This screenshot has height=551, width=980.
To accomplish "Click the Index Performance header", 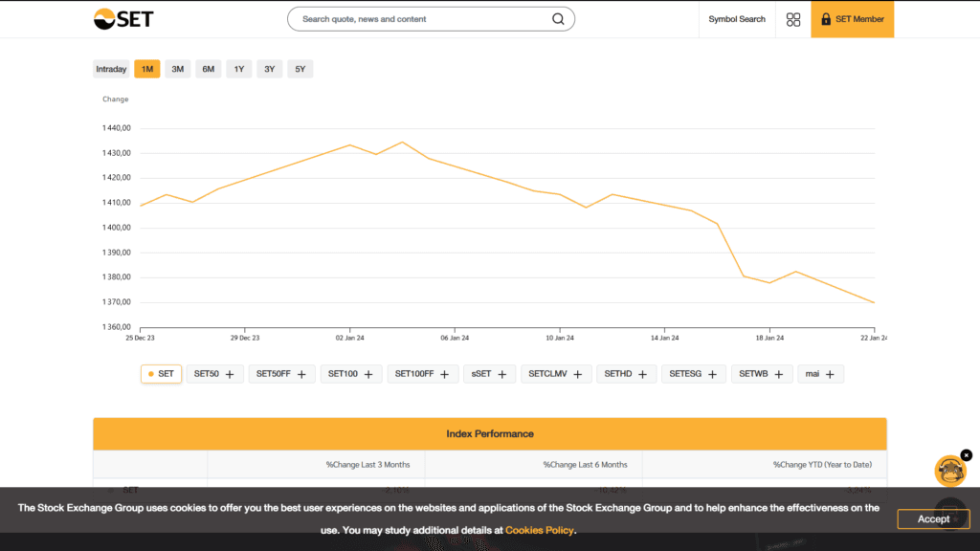I will point(490,433).
